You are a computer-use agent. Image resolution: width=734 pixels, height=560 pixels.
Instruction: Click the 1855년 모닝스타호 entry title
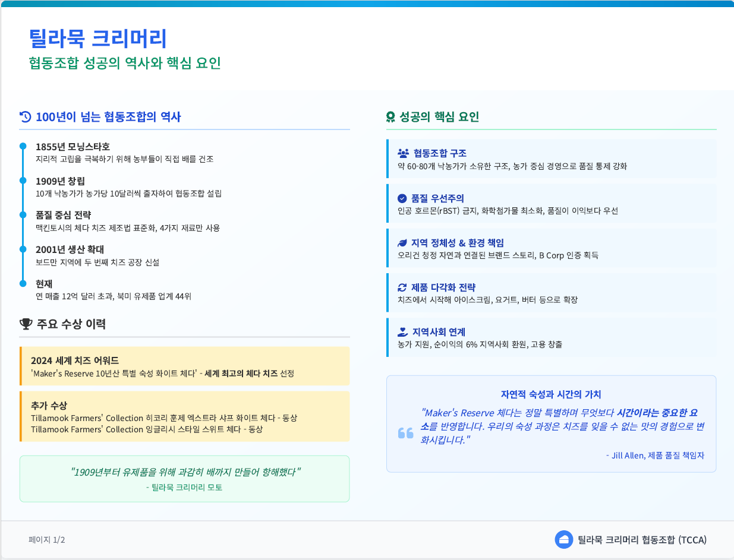click(73, 147)
